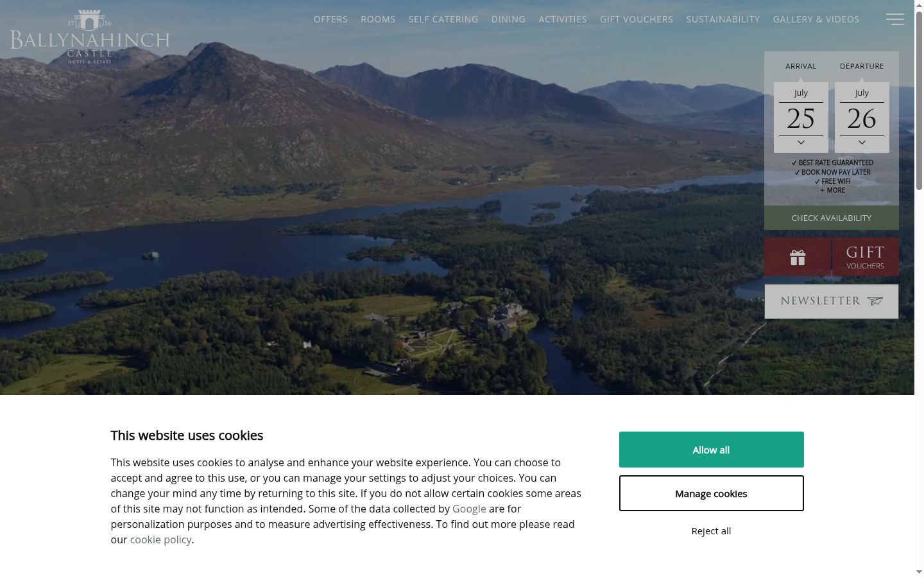This screenshot has height=578, width=924.
Task: Click the page vertical scrollbar
Action: click(x=919, y=289)
